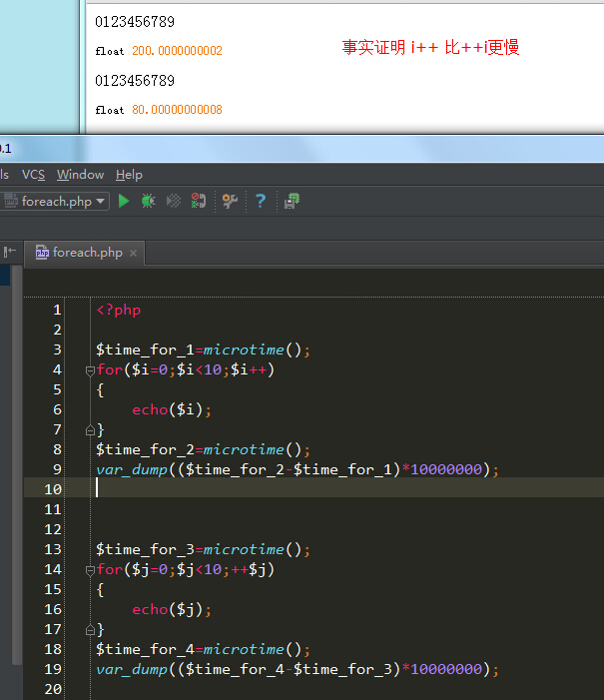Select the foreach.php editor tab
The width and height of the screenshot is (604, 700).
[85, 253]
